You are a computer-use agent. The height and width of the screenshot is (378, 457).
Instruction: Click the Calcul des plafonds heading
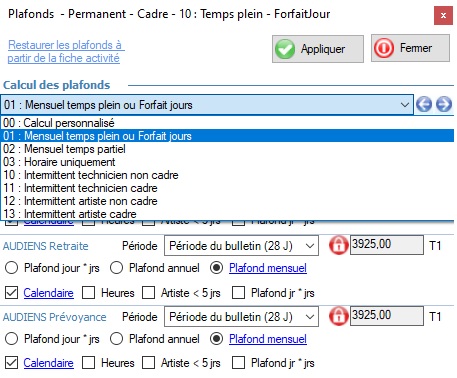click(x=57, y=85)
